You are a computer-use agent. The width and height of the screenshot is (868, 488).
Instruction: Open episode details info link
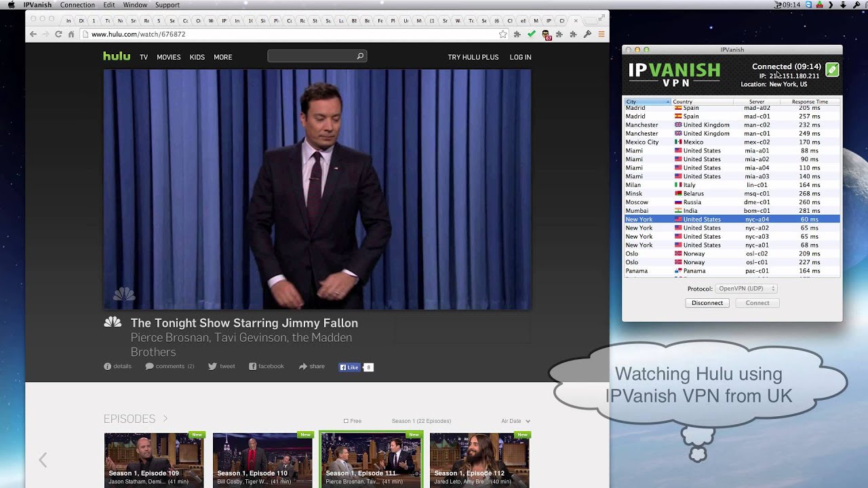(117, 366)
